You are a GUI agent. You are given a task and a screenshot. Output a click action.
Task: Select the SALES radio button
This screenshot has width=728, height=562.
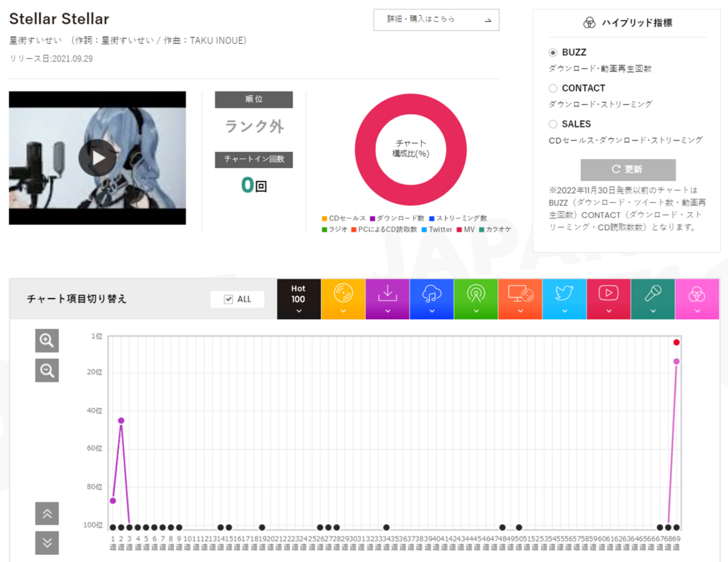pyautogui.click(x=553, y=124)
